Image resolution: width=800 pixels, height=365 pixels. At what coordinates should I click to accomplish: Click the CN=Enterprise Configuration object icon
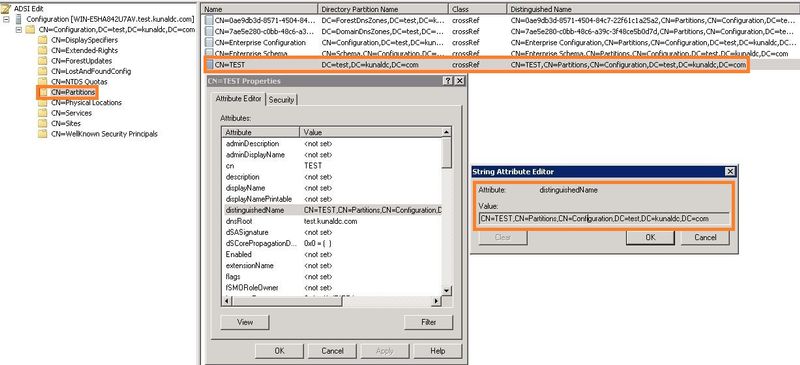click(x=209, y=42)
